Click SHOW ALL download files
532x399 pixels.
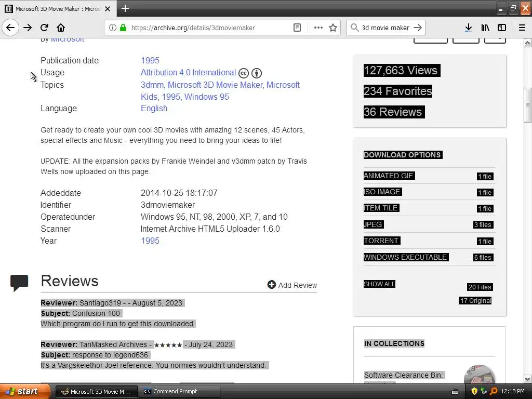(379, 284)
